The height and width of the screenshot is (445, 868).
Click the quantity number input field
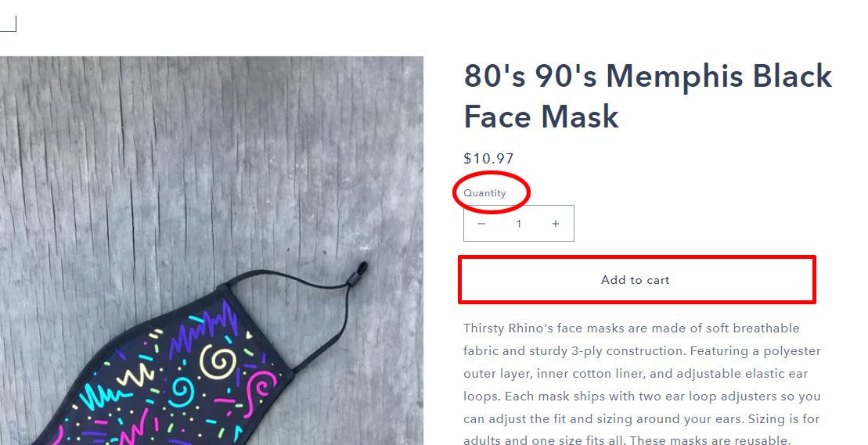pyautogui.click(x=518, y=224)
